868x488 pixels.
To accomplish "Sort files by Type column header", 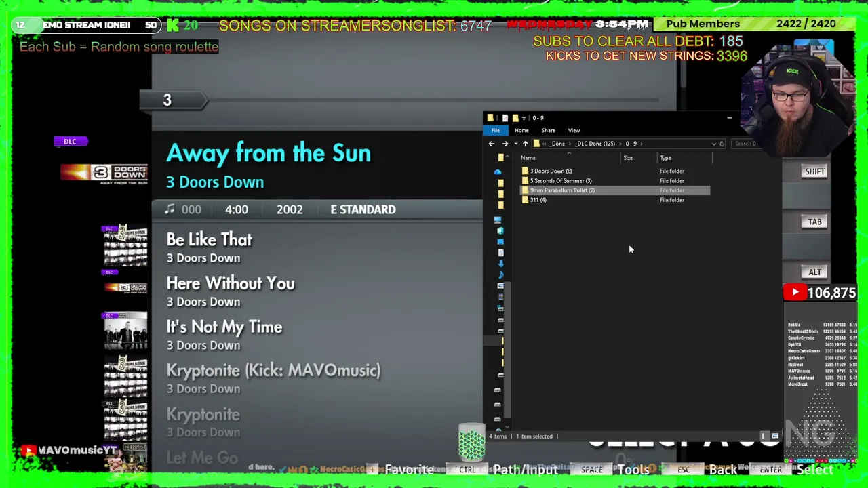I will coord(665,158).
